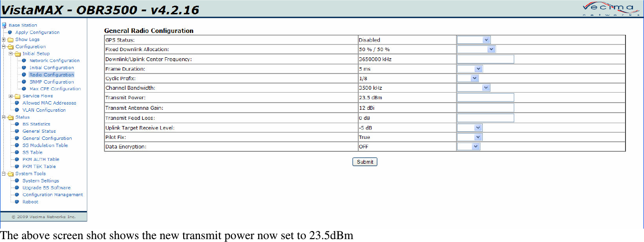Viewport: 644px width, 242px height.
Task: Expand the Service Flows tree node
Action: (x=11, y=96)
